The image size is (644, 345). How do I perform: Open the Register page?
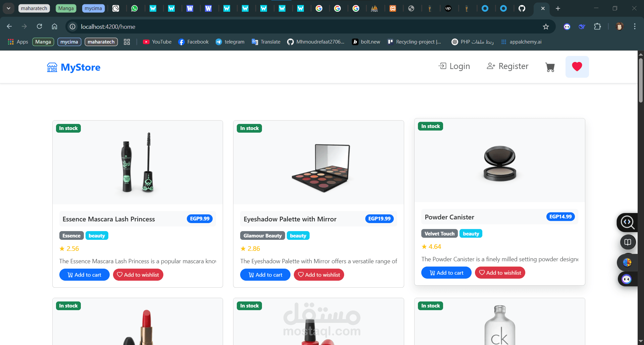coord(507,66)
